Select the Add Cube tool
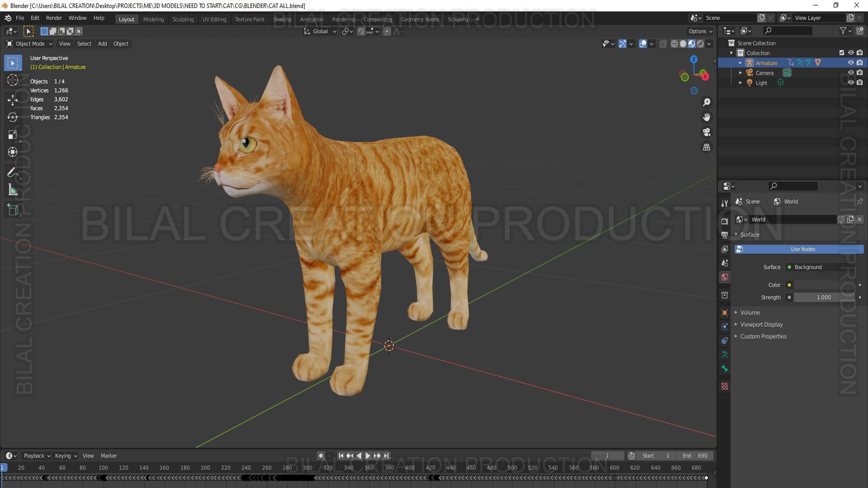This screenshot has width=868, height=488. [x=12, y=209]
